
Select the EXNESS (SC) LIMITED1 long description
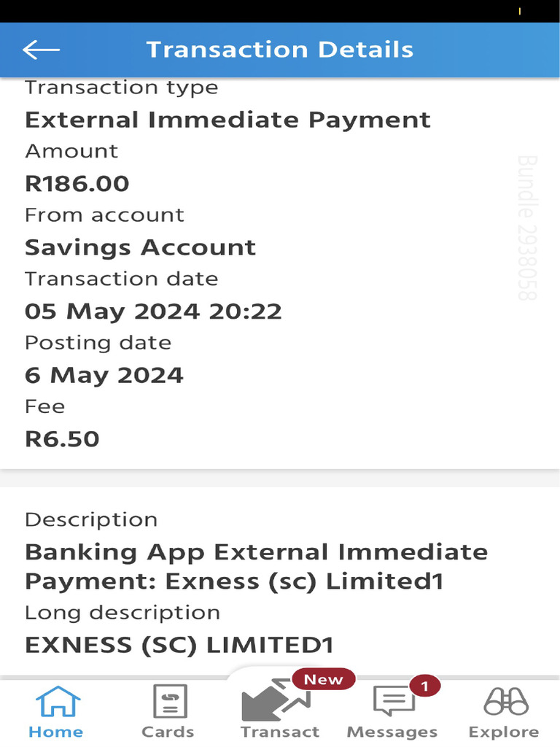pyautogui.click(x=179, y=645)
